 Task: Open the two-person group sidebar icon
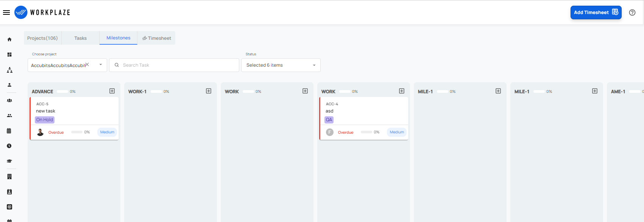pos(9,116)
